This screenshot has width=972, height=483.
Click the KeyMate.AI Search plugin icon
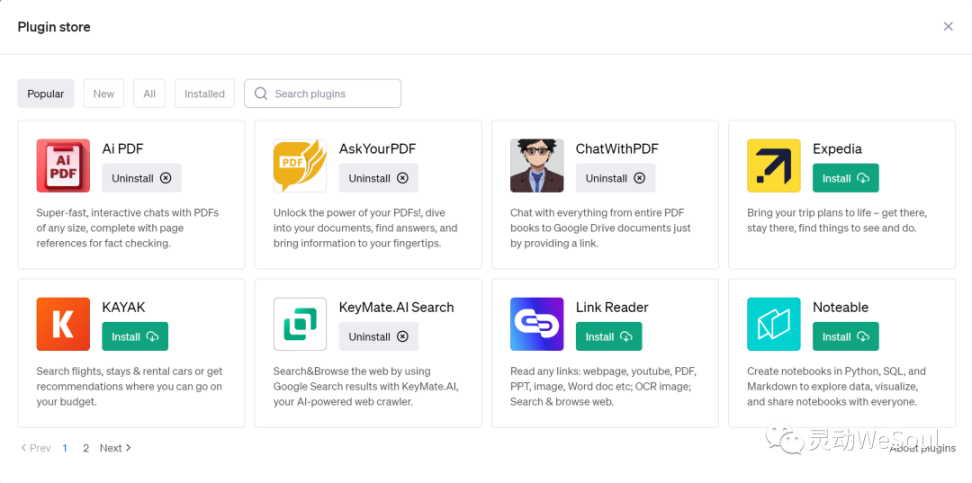[x=300, y=324]
